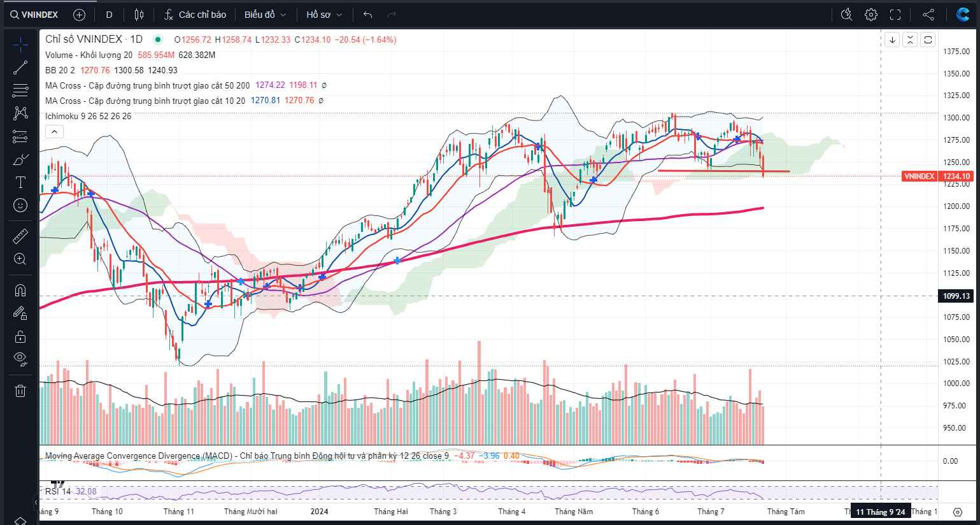Enter fullscreen mode

pyautogui.click(x=895, y=14)
